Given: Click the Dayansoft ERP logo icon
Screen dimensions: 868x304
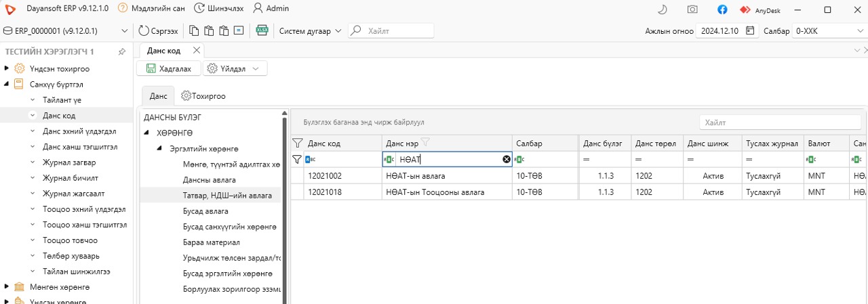Looking at the screenshot, I should point(9,9).
